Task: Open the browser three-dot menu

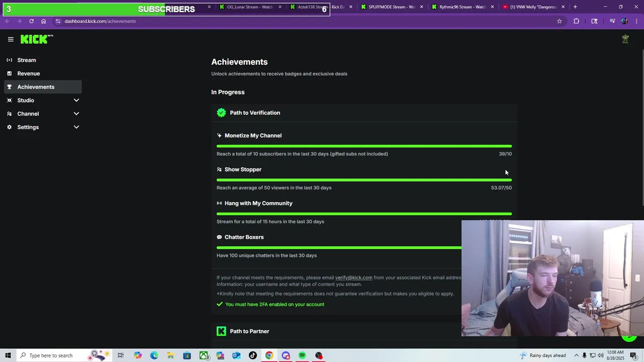Action: 637,21
